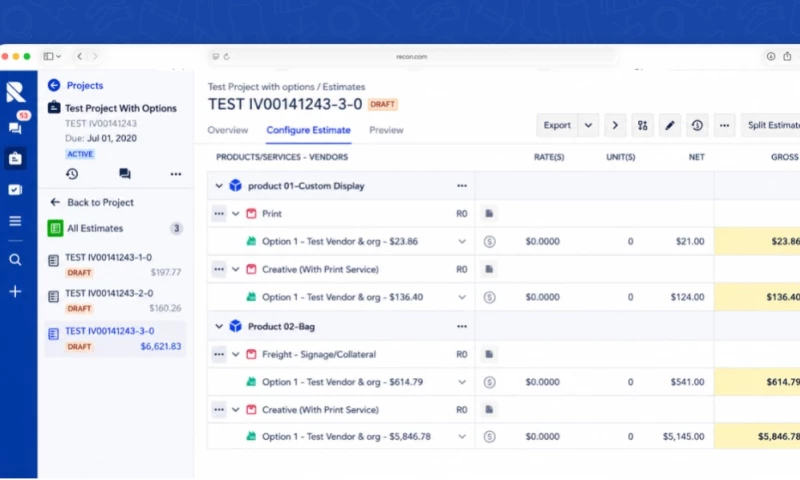Viewport: 800px width, 480px height.
Task: Open project comments chat icon under ACTIVE
Action: (x=124, y=174)
